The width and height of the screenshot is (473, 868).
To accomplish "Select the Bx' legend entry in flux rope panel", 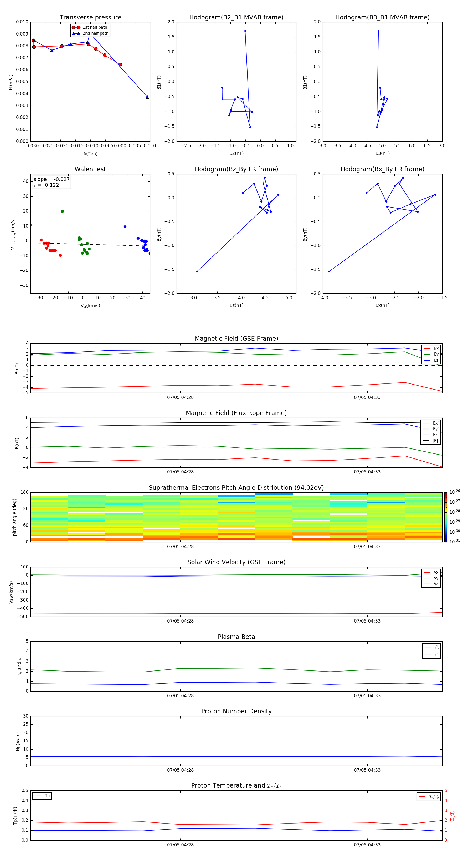I will coord(431,423).
